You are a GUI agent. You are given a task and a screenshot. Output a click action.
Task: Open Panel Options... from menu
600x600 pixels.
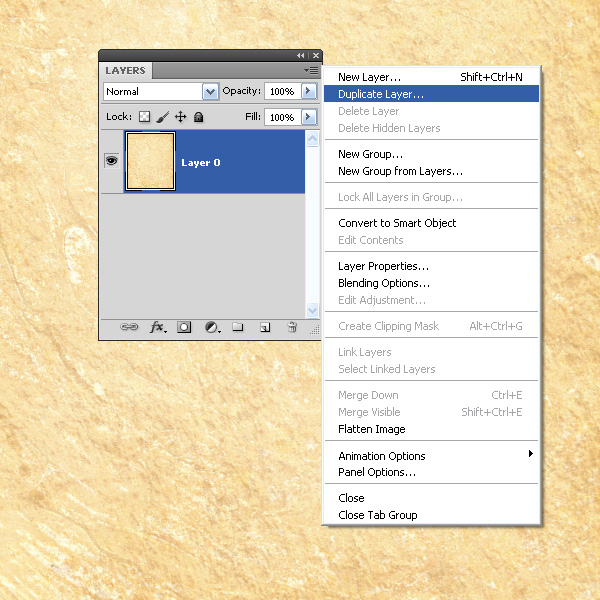click(431, 473)
